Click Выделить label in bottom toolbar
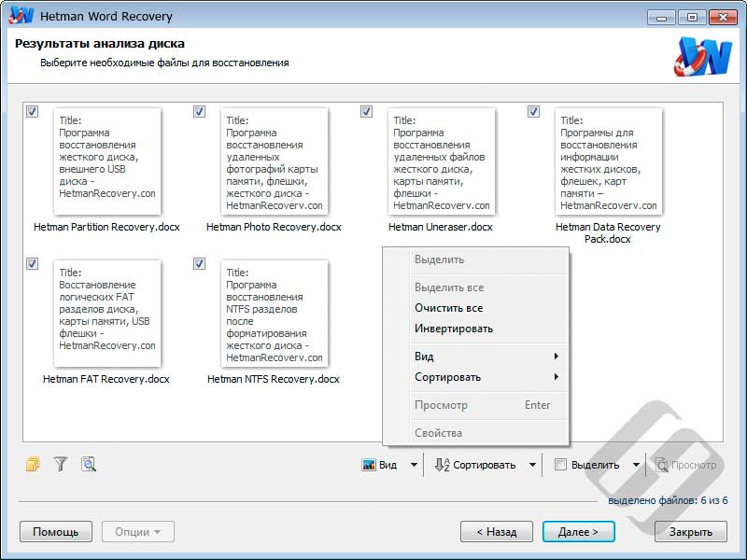The height and width of the screenshot is (560, 747). click(x=595, y=465)
